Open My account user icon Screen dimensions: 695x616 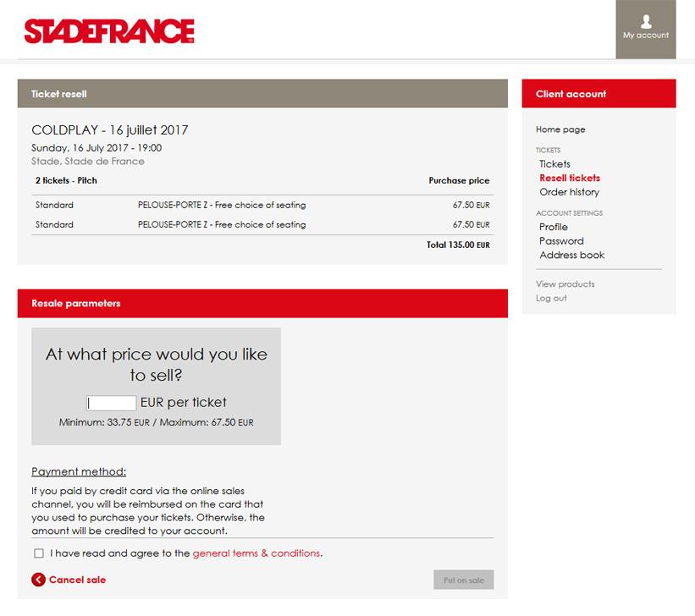pyautogui.click(x=646, y=21)
